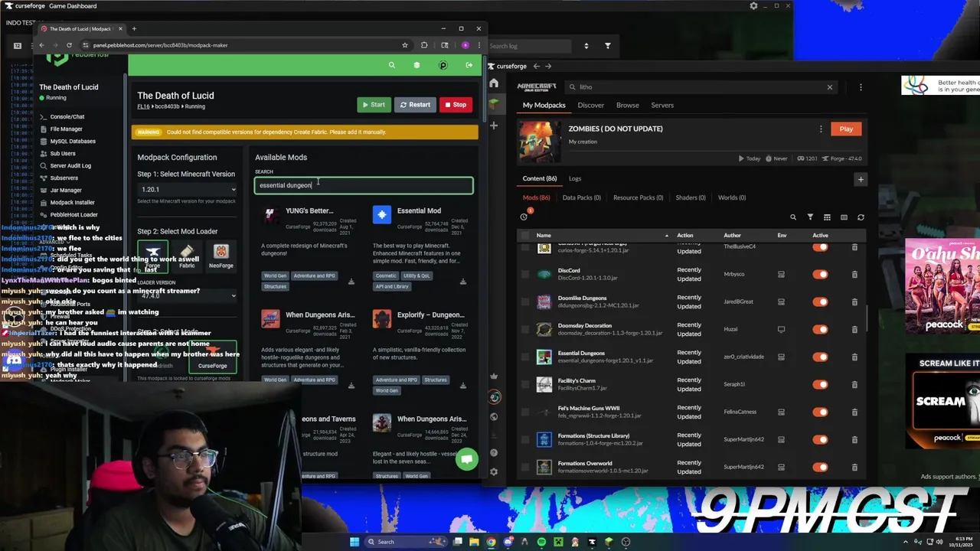Restart The Death of Lucid server

pos(415,105)
